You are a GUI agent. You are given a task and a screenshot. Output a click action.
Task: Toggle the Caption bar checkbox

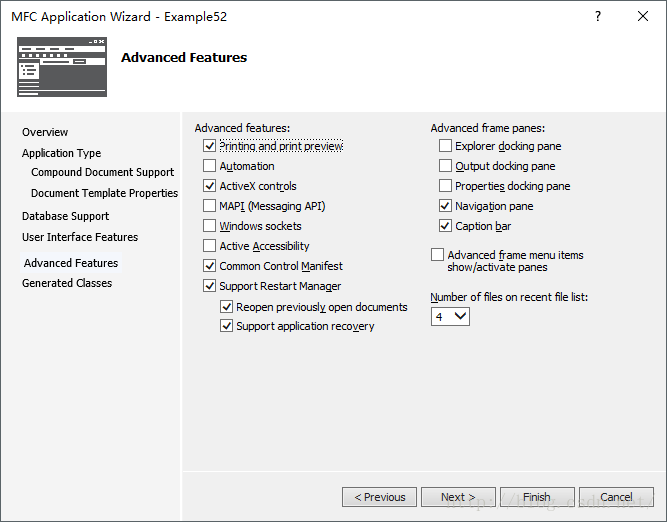click(445, 225)
